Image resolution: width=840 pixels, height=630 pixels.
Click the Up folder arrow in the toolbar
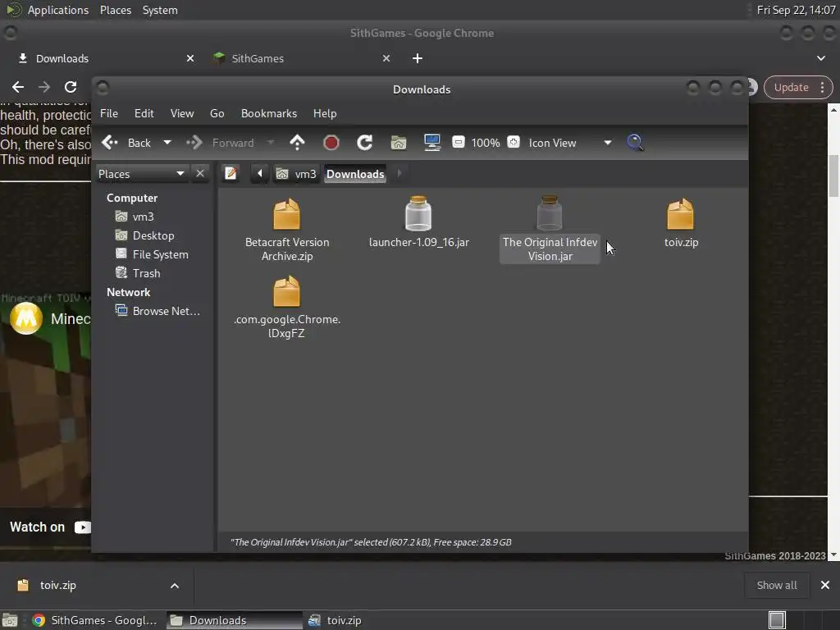click(x=297, y=143)
